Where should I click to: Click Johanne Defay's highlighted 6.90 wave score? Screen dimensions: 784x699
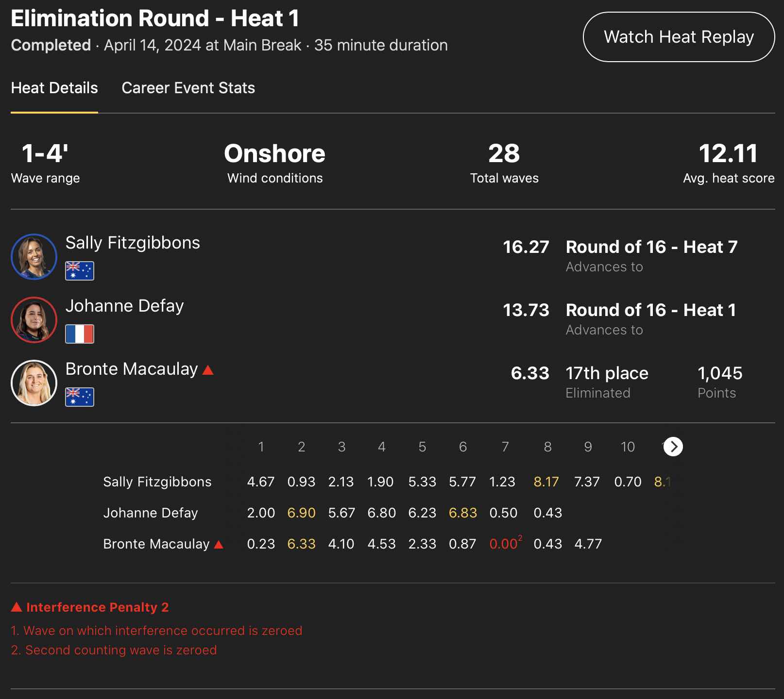click(x=301, y=513)
